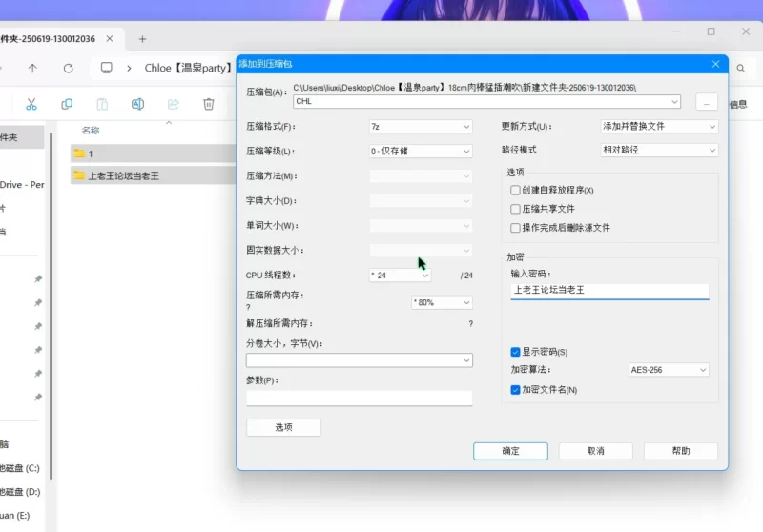763x532 pixels.
Task: Click the Refresh icon in Explorer
Action: (x=68, y=68)
